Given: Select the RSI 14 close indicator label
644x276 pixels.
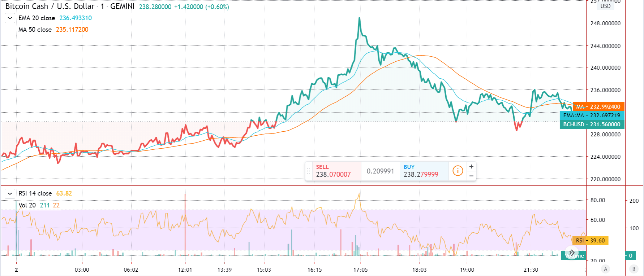Looking at the screenshot, I should [x=35, y=193].
